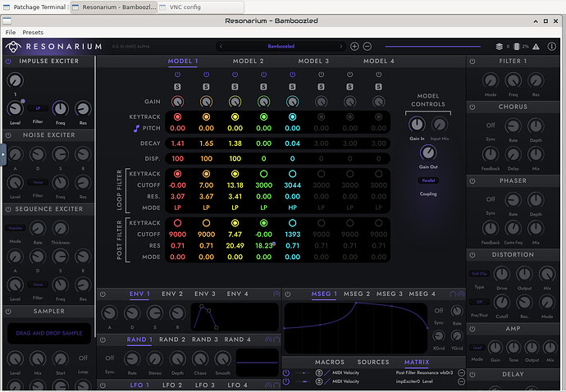This screenshot has height=392, width=566.
Task: Select the MACROS tab
Action: 330,362
